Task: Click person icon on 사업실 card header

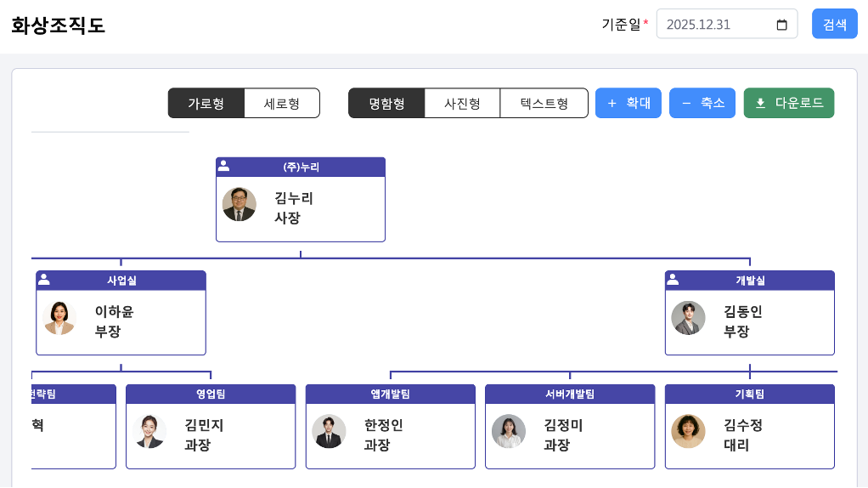Action: click(x=44, y=280)
